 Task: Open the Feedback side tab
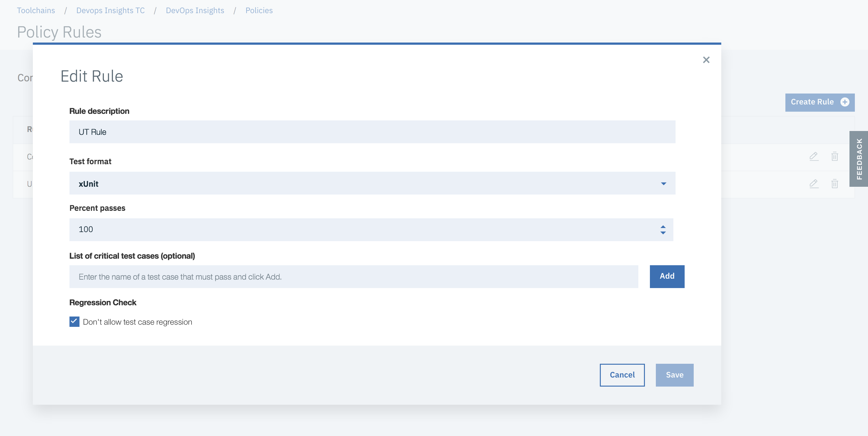point(859,159)
